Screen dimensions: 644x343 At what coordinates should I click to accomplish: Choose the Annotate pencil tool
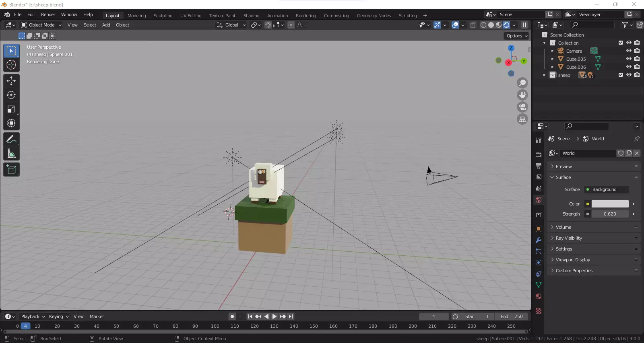11,140
